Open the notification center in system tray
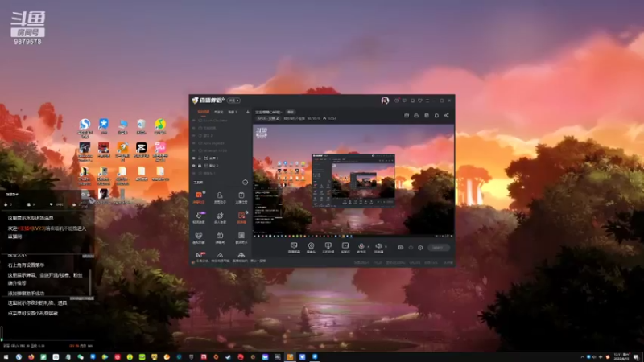This screenshot has height=362, width=644. pyautogui.click(x=636, y=357)
